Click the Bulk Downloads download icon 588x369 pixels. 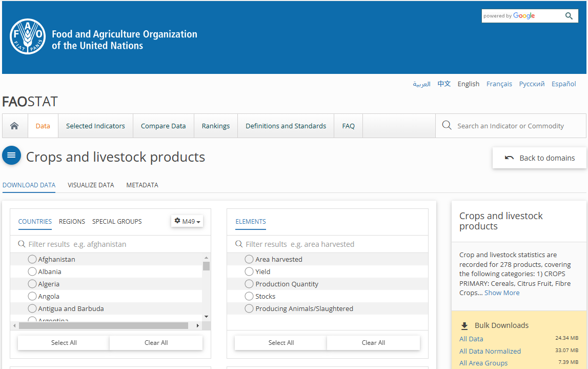464,325
